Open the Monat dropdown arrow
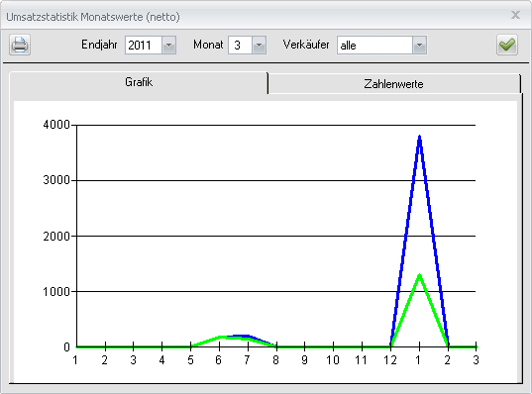Viewport: 532px width, 394px height. click(259, 46)
